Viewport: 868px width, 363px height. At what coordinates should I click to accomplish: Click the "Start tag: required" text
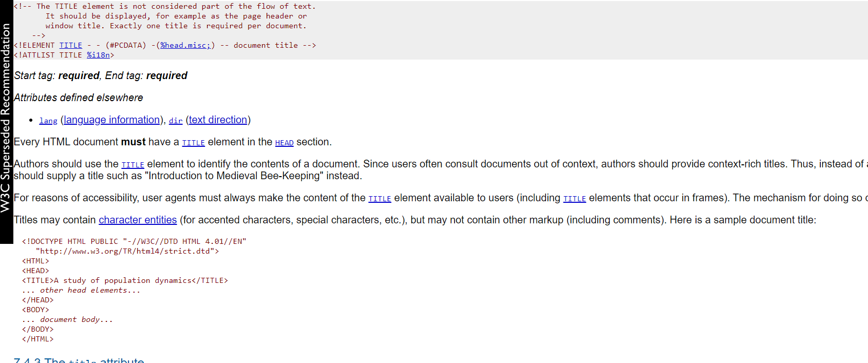coord(56,75)
